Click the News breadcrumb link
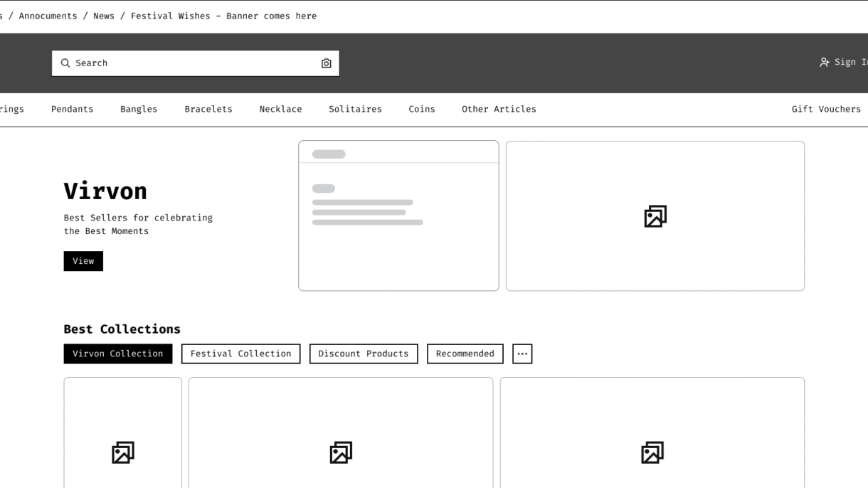 pyautogui.click(x=104, y=16)
